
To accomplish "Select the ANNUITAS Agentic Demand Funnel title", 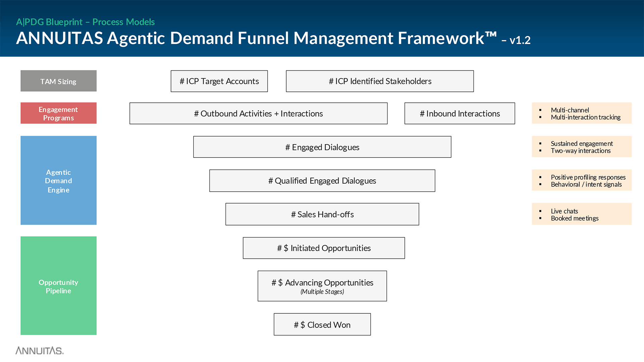I will click(x=256, y=38).
